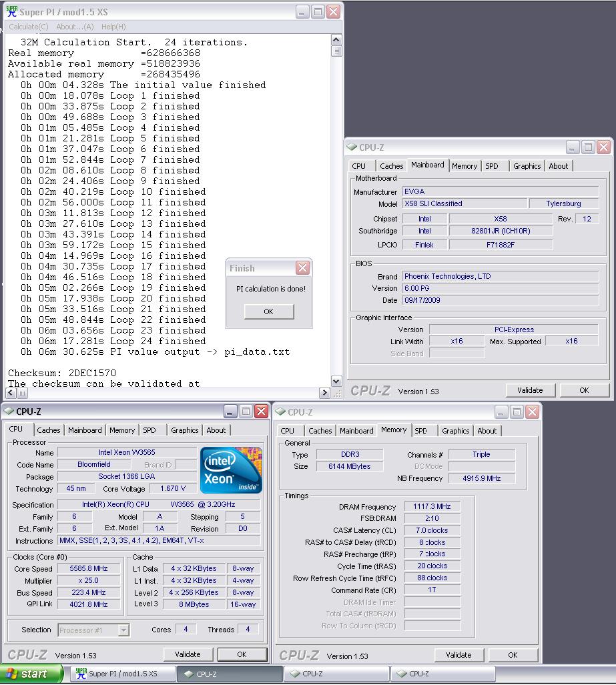Open About tab in Memory window

click(487, 431)
